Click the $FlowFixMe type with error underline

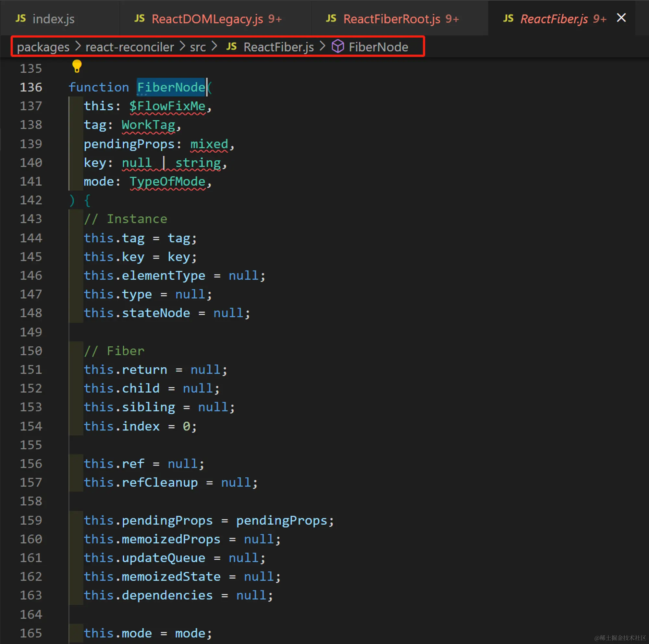click(167, 106)
